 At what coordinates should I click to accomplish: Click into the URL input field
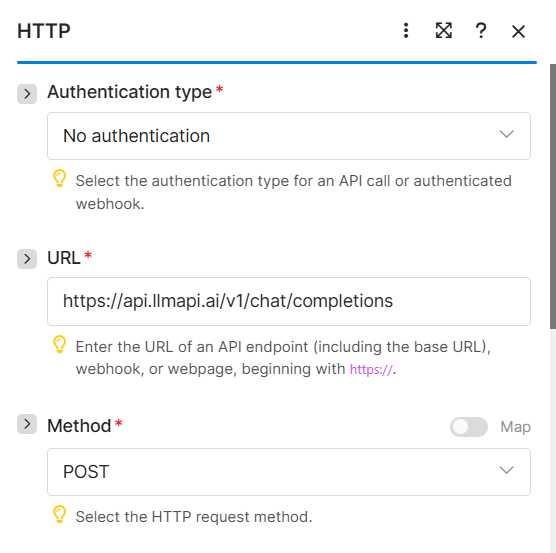[x=289, y=301]
